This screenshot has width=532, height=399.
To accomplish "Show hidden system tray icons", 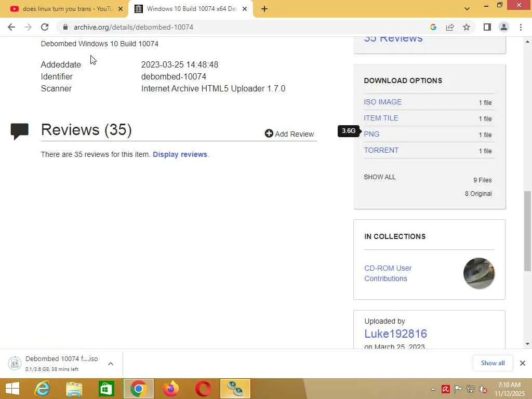I will 433,389.
